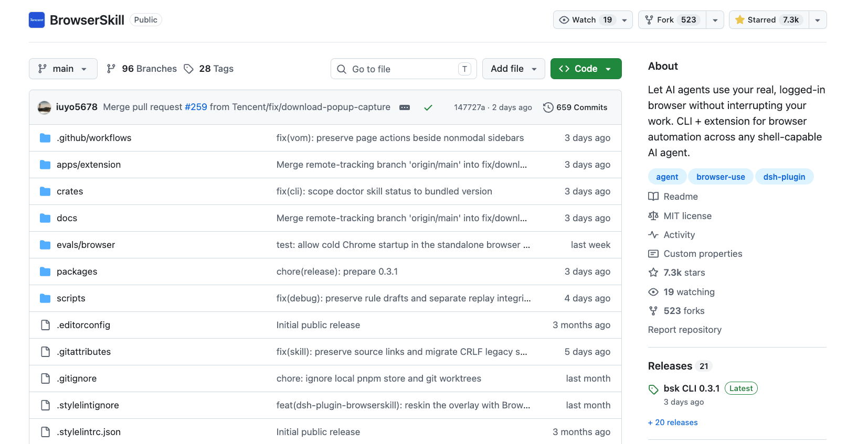Open the main branch dropdown

click(63, 69)
